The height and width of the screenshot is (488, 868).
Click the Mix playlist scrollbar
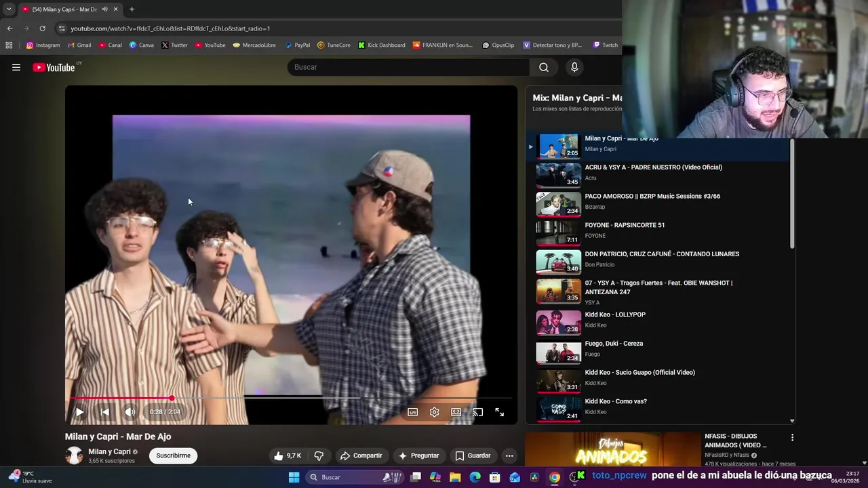pos(791,193)
